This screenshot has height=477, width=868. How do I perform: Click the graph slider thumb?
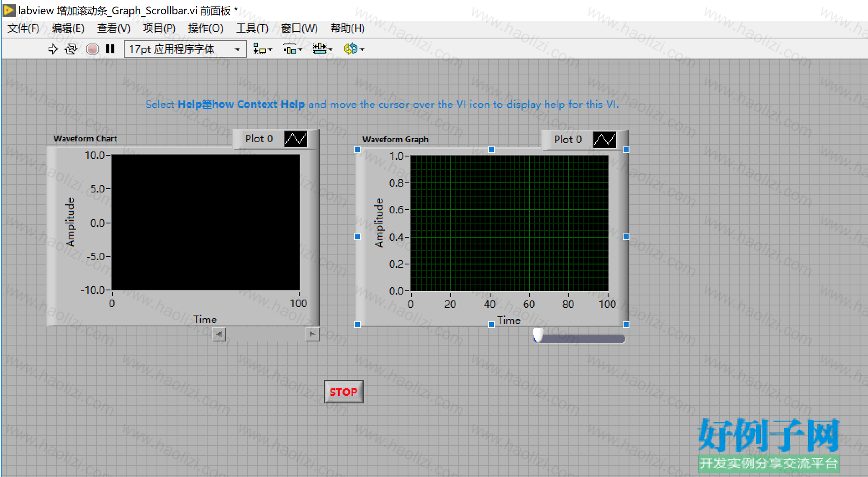coord(538,336)
